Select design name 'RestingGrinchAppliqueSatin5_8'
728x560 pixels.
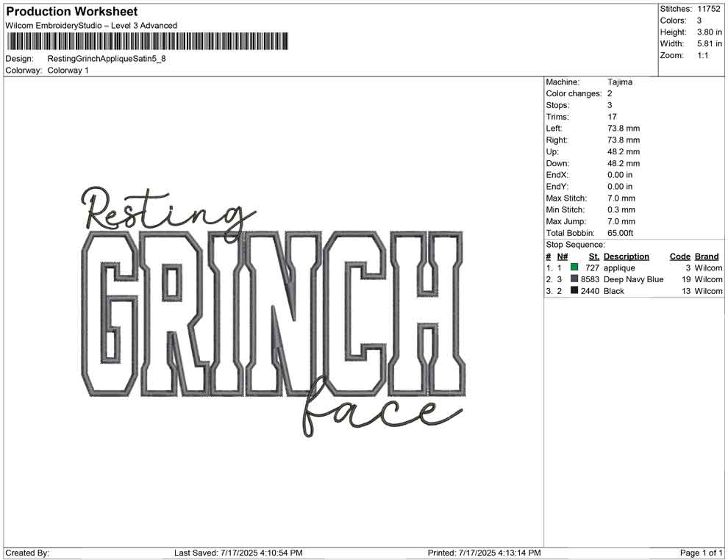click(107, 59)
